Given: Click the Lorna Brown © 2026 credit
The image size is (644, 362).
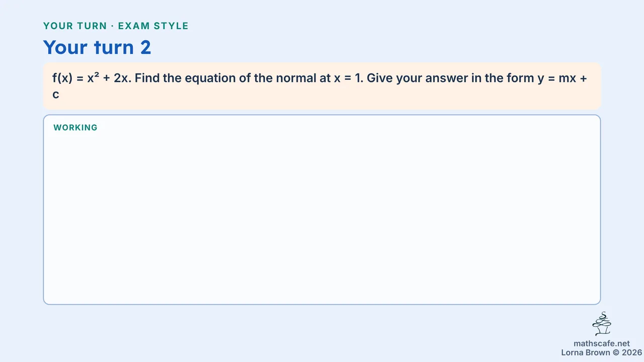Looking at the screenshot, I should 601,352.
